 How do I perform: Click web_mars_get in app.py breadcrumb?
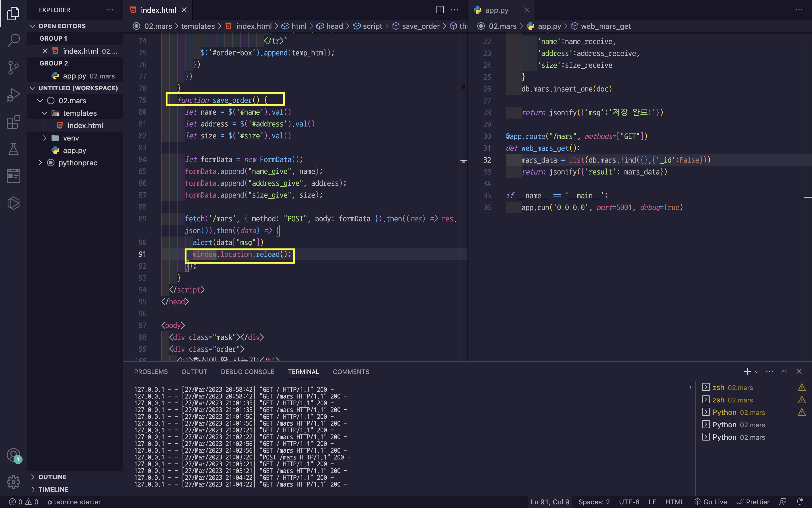(x=606, y=26)
